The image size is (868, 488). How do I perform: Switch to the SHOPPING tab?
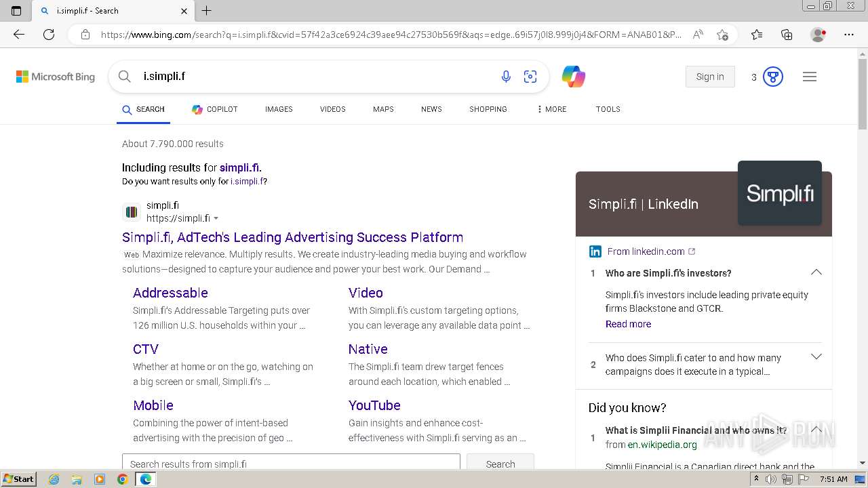point(488,109)
